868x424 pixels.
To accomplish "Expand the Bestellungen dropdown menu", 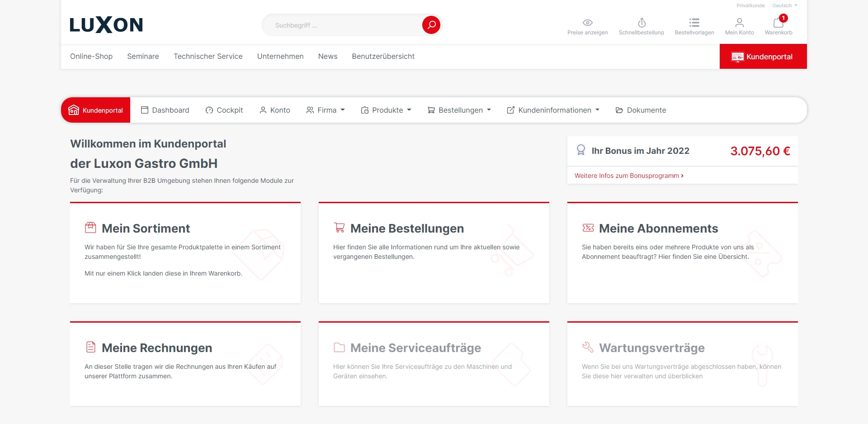I will coord(459,110).
